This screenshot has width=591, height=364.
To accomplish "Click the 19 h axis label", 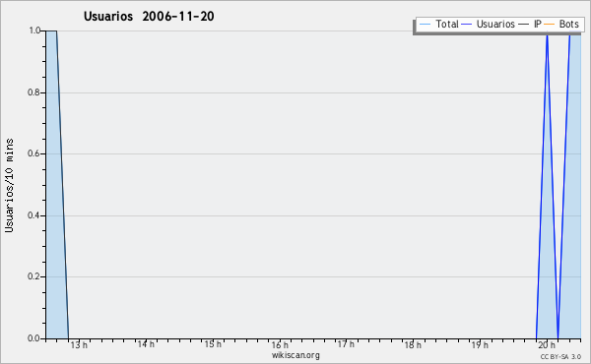I will coord(480,344).
